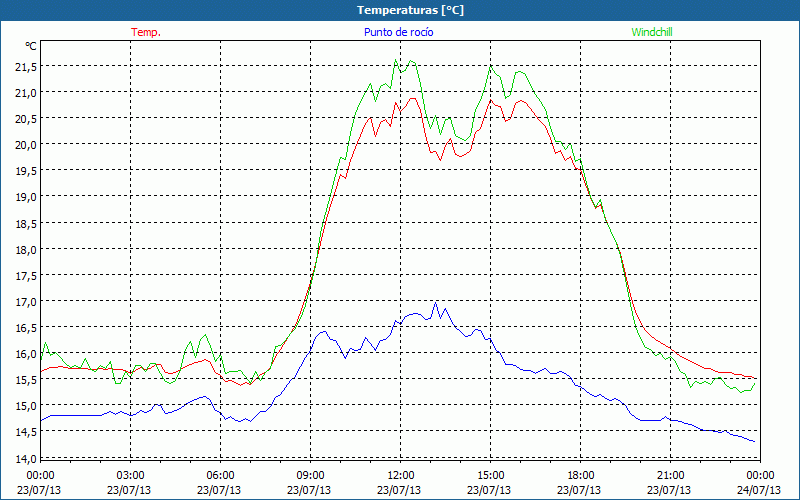Viewport: 800px width, 500px height.
Task: Click the 24/07/13 date label
Action: 759,490
